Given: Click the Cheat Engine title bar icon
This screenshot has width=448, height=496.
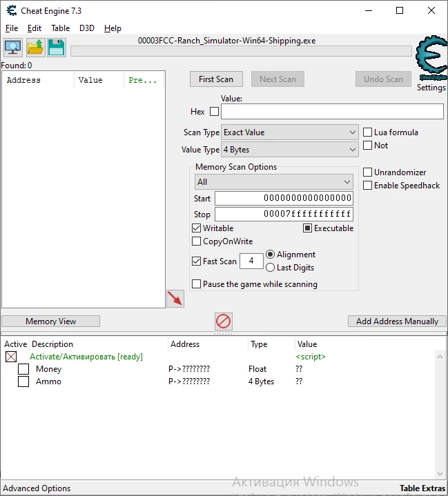Looking at the screenshot, I should tap(12, 11).
